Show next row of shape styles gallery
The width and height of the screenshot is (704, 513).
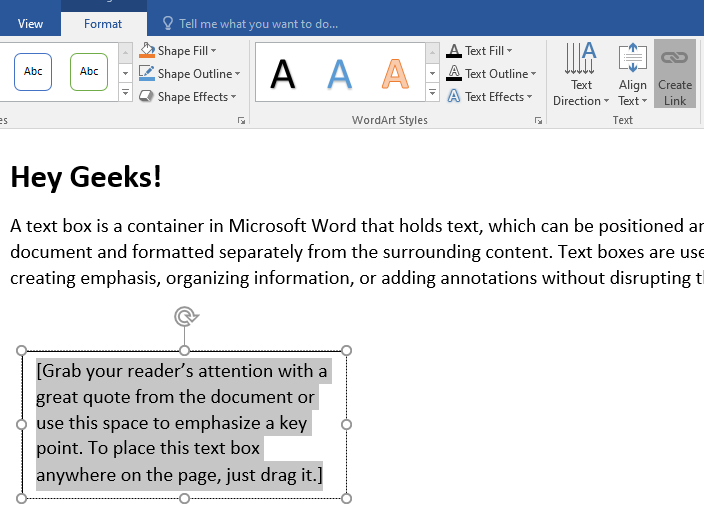coord(126,73)
